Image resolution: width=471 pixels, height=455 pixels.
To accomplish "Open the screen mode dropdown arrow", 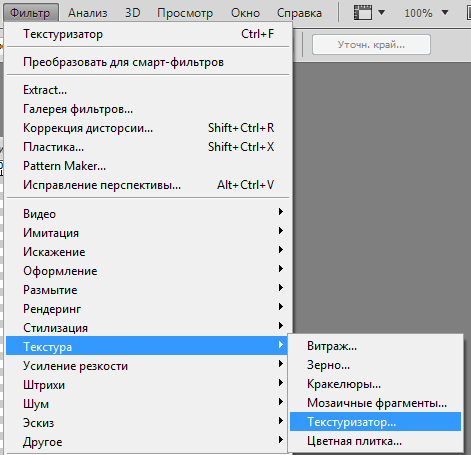I will pyautogui.click(x=382, y=13).
